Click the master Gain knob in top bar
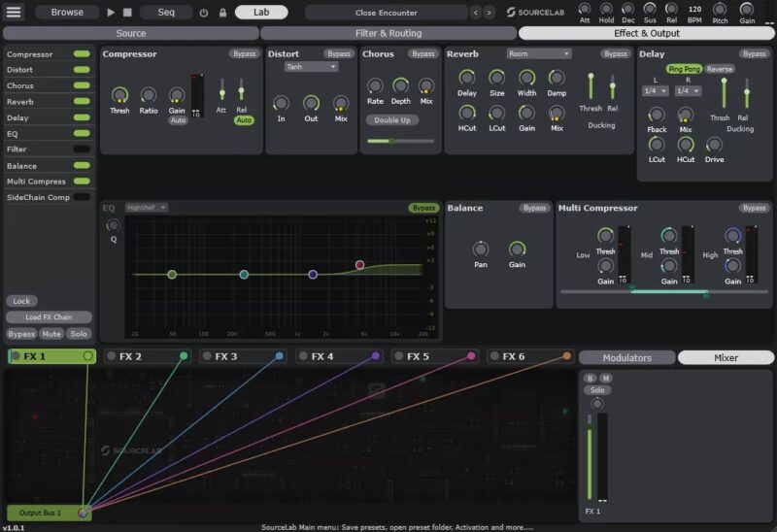This screenshot has height=532, width=777. click(x=747, y=9)
